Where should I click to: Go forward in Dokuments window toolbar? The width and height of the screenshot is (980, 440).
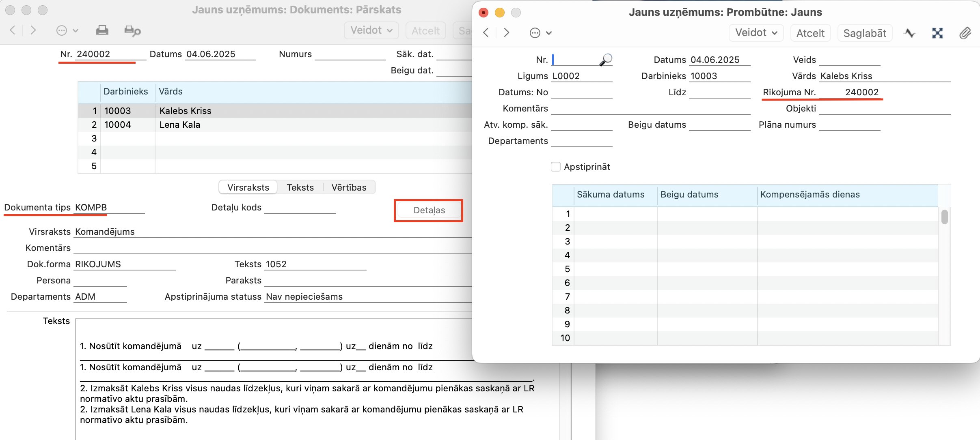point(33,30)
